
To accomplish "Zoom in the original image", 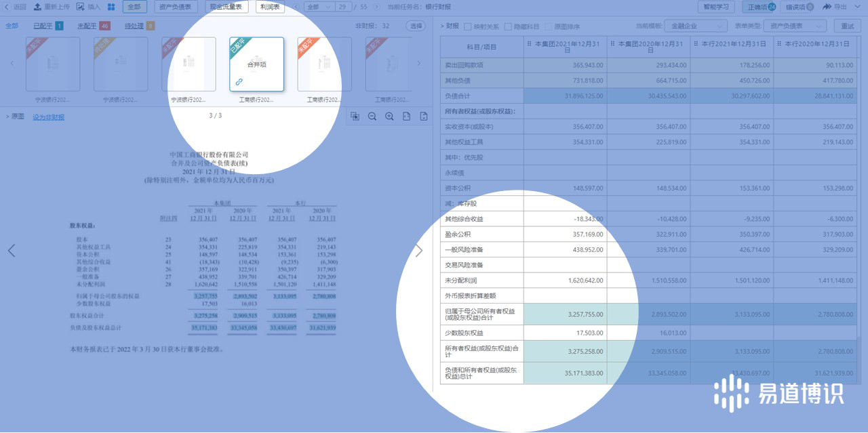I will 389,117.
